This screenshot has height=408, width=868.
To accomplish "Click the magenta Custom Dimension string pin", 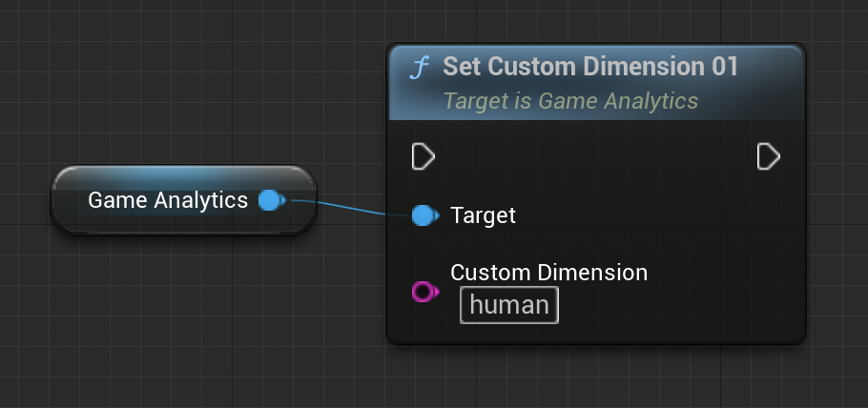I will (x=424, y=292).
